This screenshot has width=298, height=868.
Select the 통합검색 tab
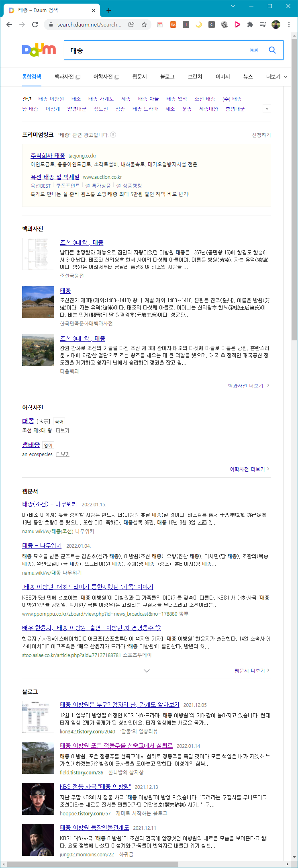(x=32, y=76)
